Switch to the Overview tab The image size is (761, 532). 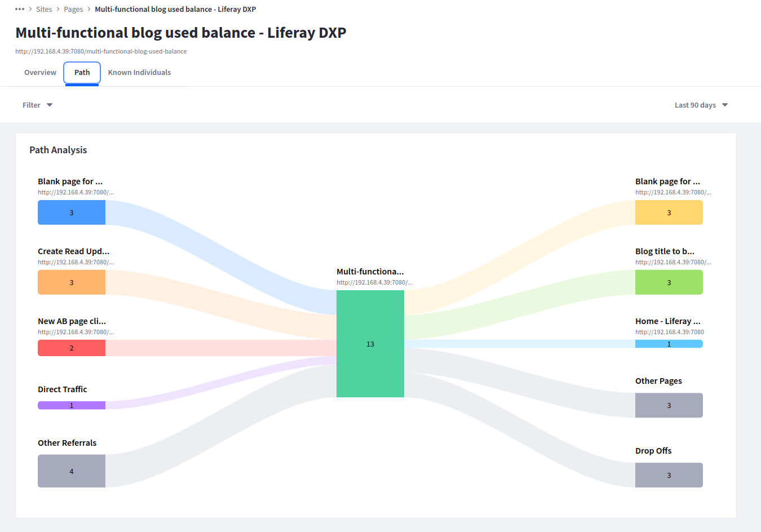tap(40, 73)
